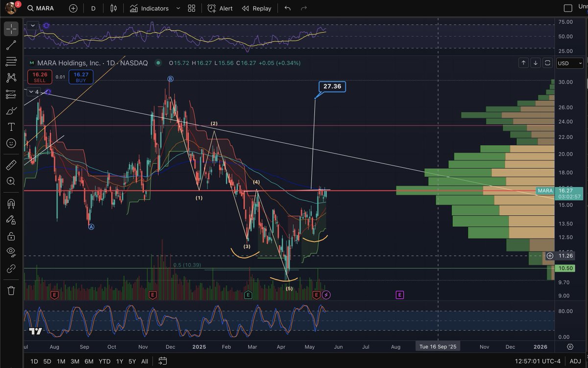
Task: Move pane down with arrow button
Action: (536, 63)
